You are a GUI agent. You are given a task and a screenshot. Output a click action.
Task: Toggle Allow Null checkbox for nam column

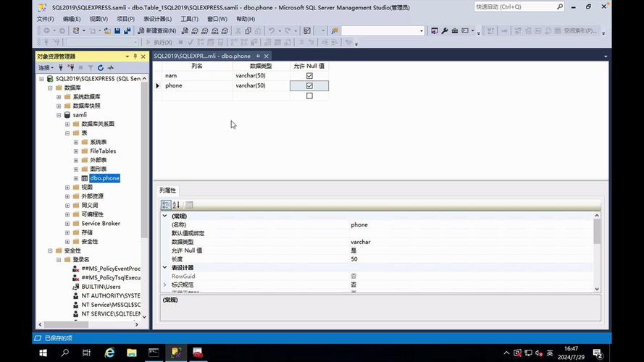click(x=309, y=75)
